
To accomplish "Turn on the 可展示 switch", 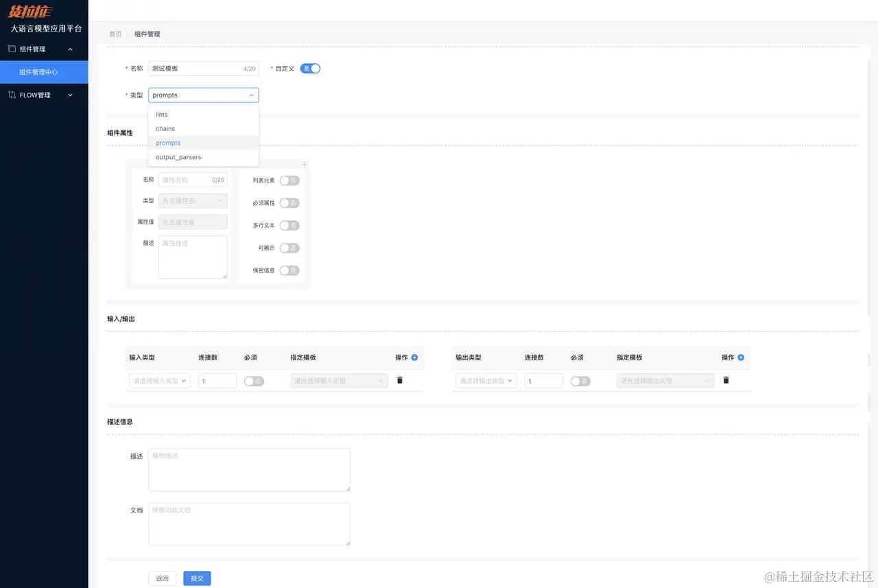I will point(289,248).
